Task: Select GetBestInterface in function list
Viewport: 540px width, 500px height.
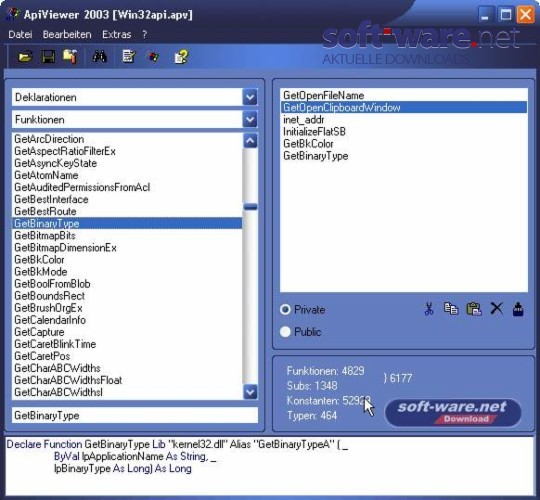Action: click(x=127, y=199)
